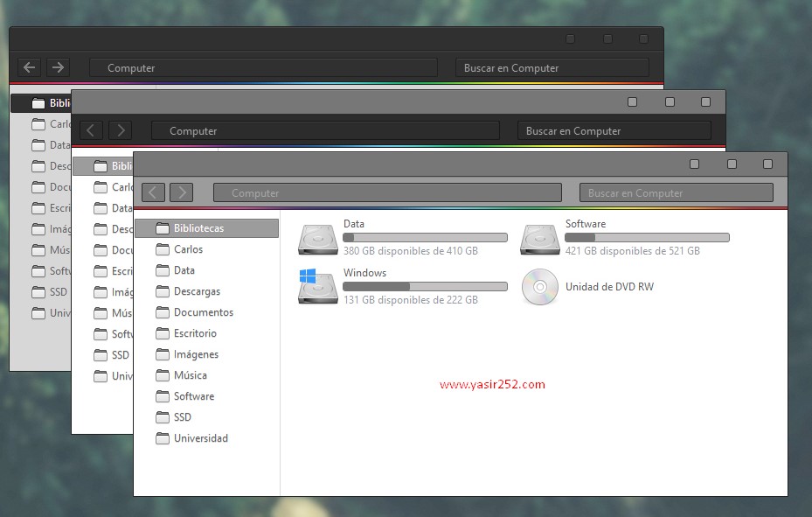Click the Música folder icon

(162, 375)
